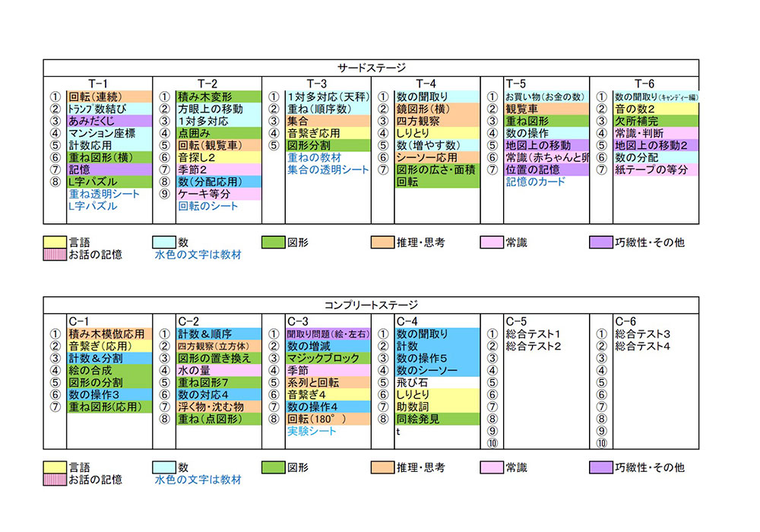Viewport: 760px width, 532px height.
Task: Click the 地図上の移動2 cell
Action: pos(656,145)
